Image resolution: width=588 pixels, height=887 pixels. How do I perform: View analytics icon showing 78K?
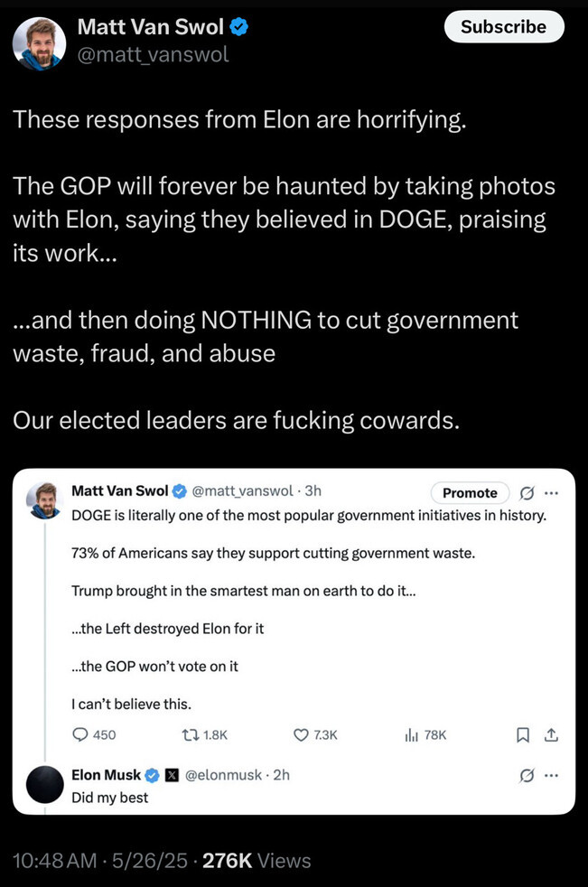(411, 734)
